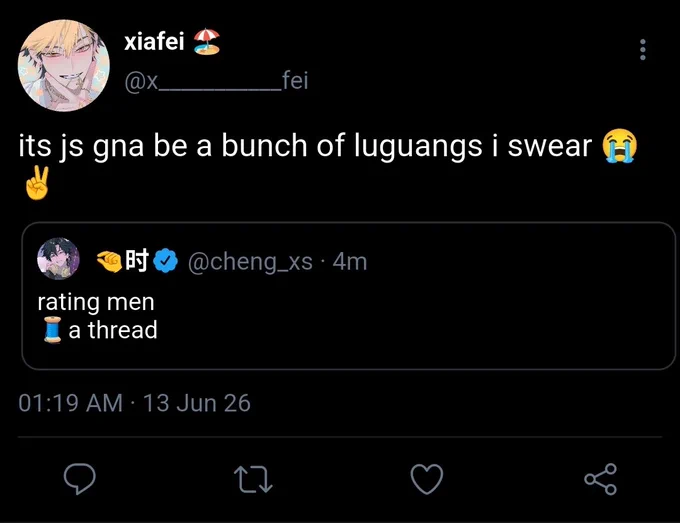
Task: Tap the victory hand emoji
Action: [37, 183]
